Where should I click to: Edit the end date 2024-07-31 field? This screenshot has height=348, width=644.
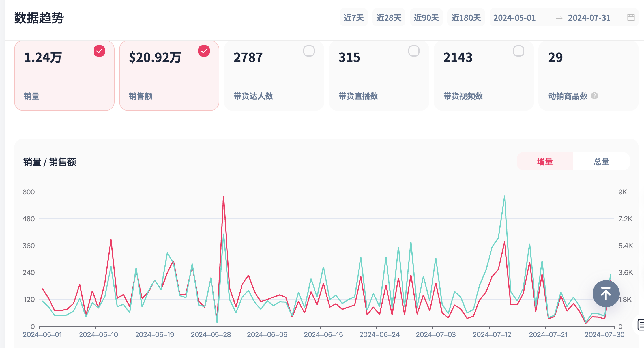click(x=589, y=18)
